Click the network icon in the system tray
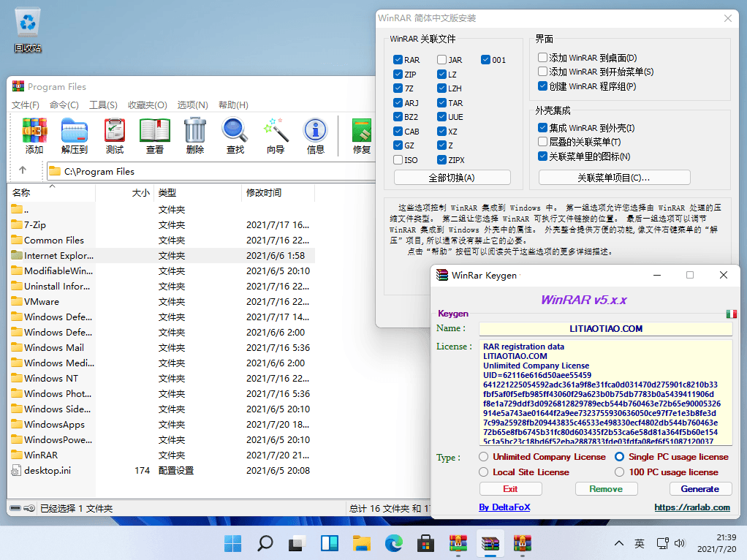Image resolution: width=747 pixels, height=560 pixels. pos(662,543)
